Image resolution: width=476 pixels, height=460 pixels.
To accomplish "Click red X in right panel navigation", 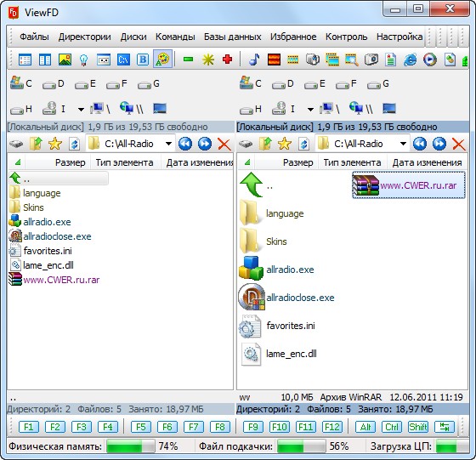I will 459,144.
